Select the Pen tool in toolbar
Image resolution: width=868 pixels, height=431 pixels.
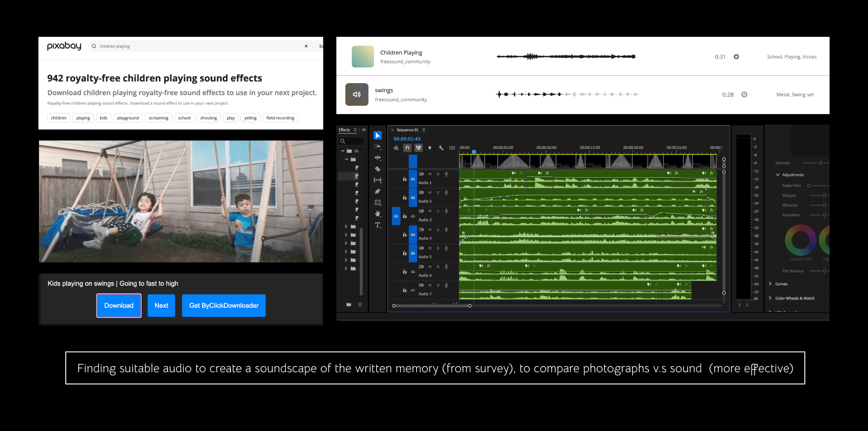click(377, 192)
